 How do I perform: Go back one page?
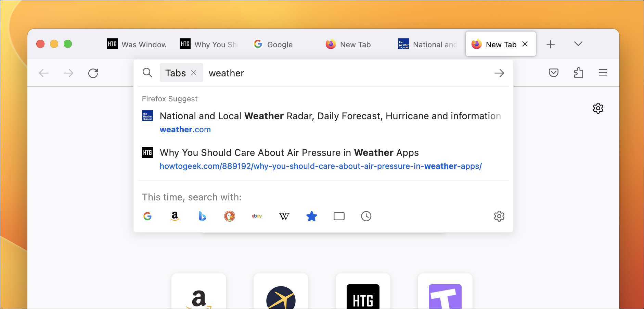click(44, 73)
